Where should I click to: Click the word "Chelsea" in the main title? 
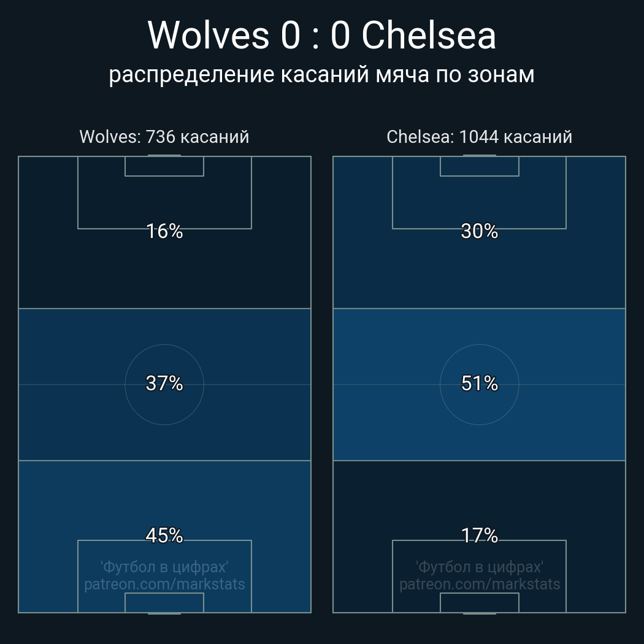pyautogui.click(x=428, y=36)
